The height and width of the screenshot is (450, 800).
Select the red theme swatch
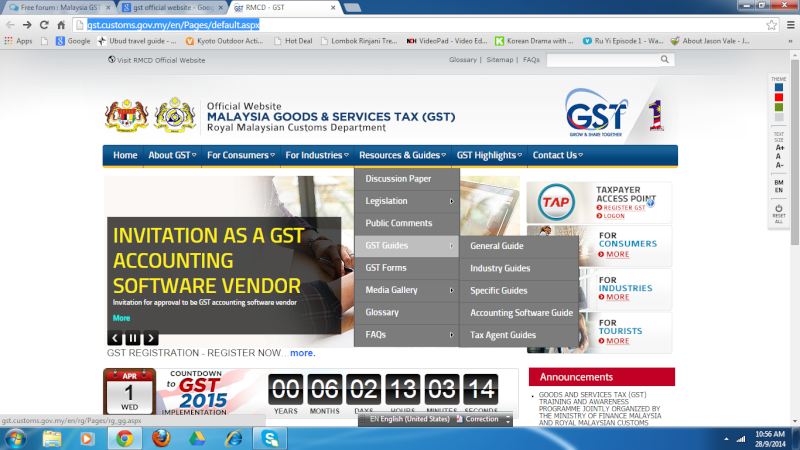coord(779,97)
